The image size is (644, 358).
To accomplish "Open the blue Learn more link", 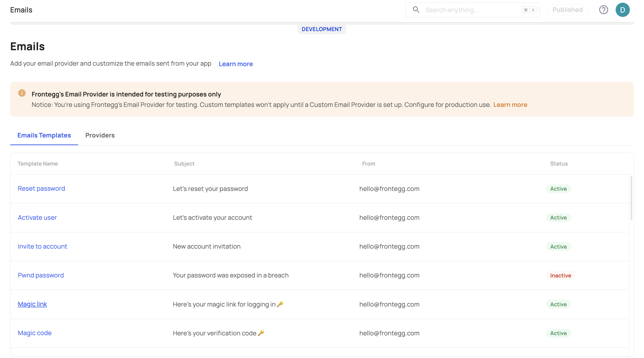I will [235, 64].
